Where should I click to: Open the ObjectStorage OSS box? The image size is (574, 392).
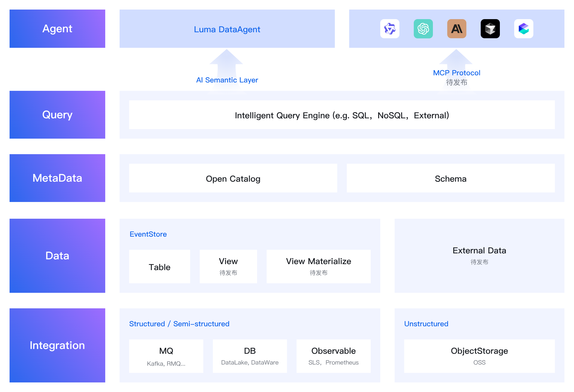click(x=480, y=356)
